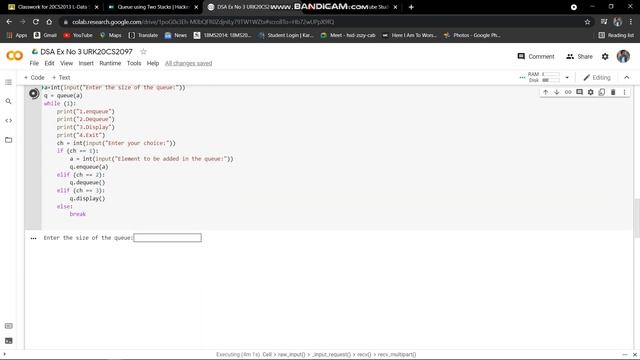
Task: Click code line q = queue(a)
Action: (63, 96)
